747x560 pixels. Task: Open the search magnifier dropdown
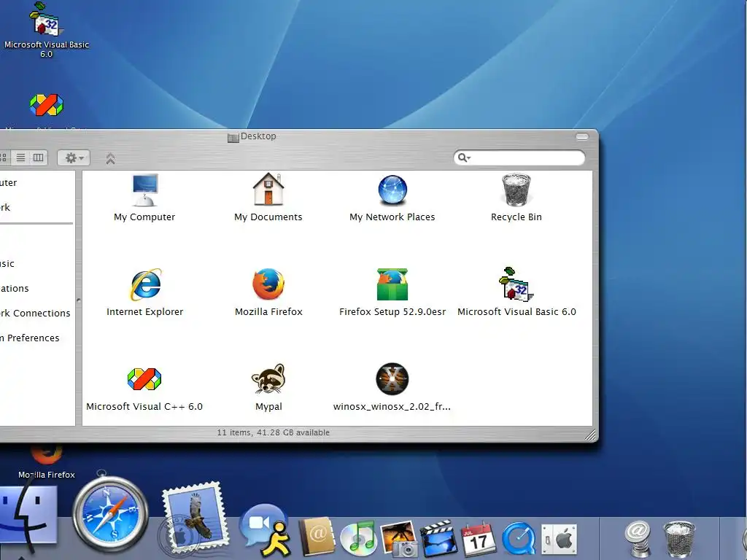click(x=464, y=157)
